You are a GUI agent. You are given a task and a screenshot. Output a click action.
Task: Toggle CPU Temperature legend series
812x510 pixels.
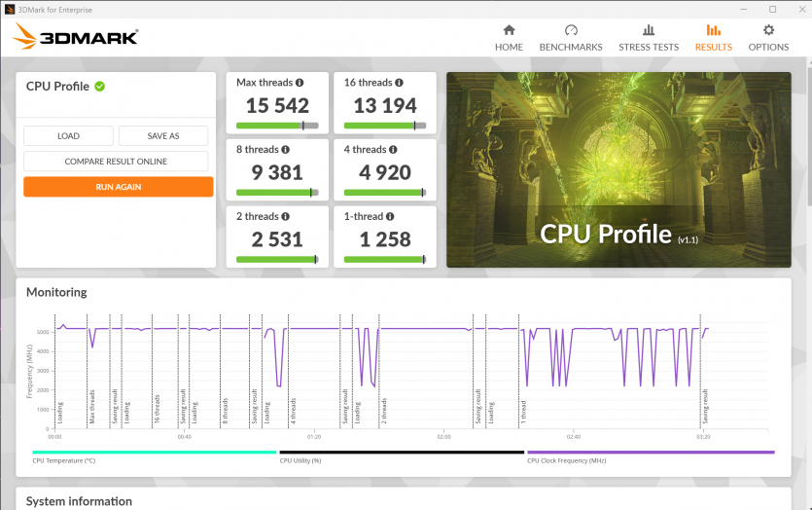coord(154,457)
